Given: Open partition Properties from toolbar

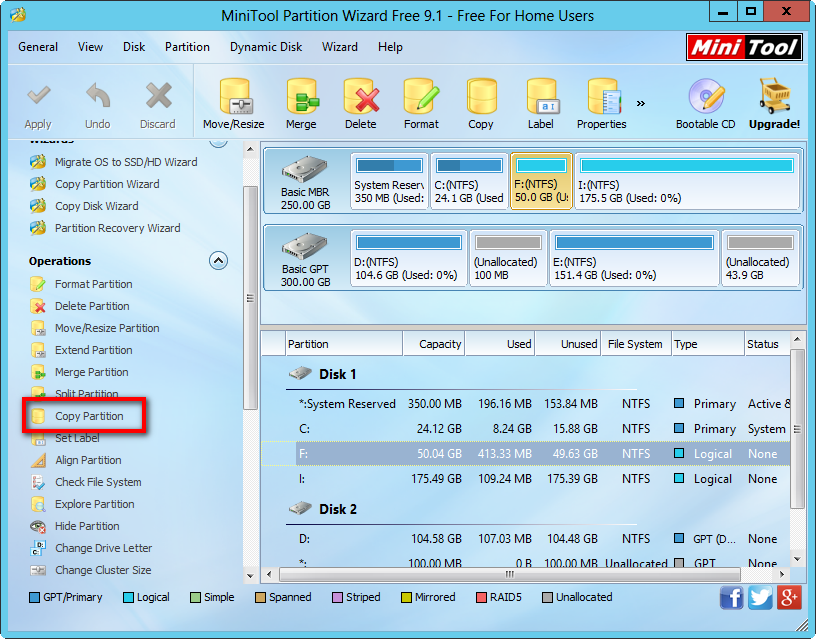Looking at the screenshot, I should tap(602, 104).
